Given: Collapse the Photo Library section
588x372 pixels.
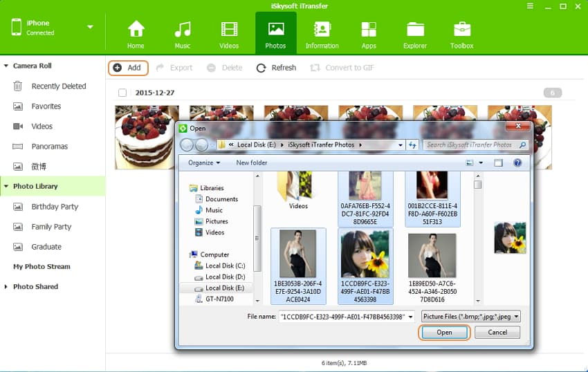Looking at the screenshot, I should (6, 187).
